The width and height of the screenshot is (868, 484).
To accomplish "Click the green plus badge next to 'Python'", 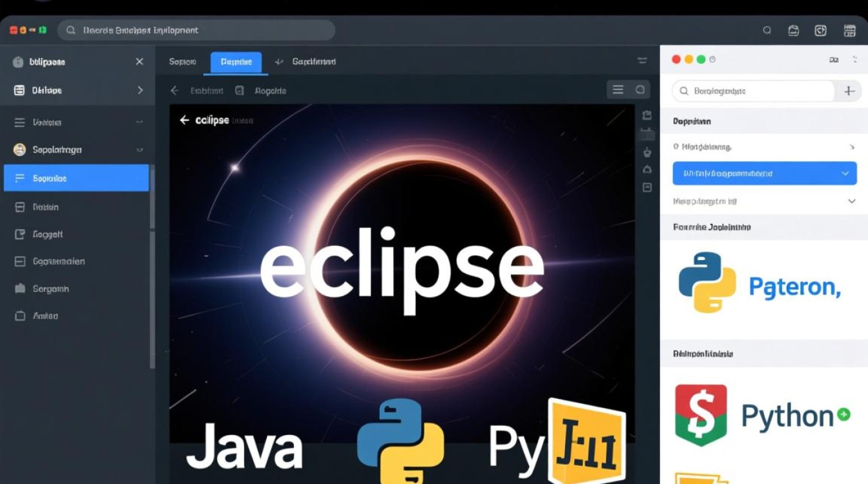I will click(x=843, y=415).
